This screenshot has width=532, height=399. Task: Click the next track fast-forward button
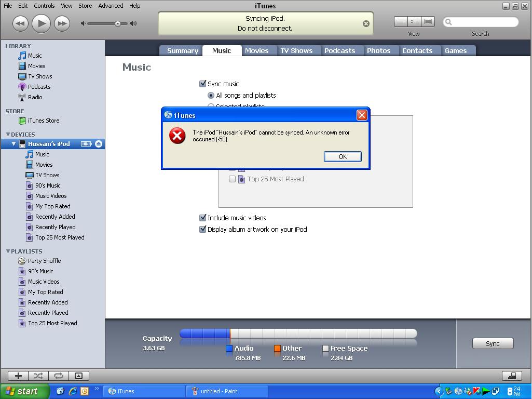(x=62, y=23)
